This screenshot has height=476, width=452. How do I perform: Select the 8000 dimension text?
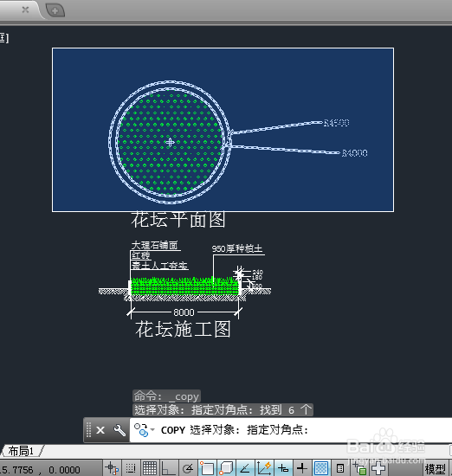click(184, 312)
